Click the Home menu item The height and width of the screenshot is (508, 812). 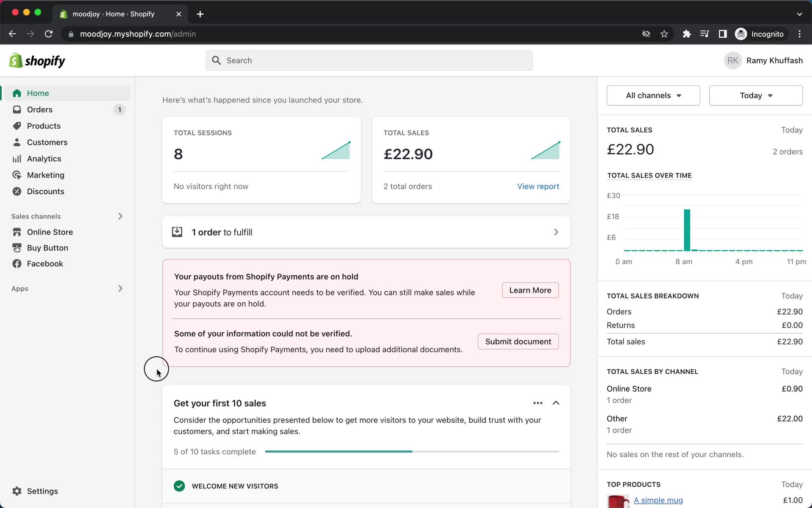click(38, 92)
